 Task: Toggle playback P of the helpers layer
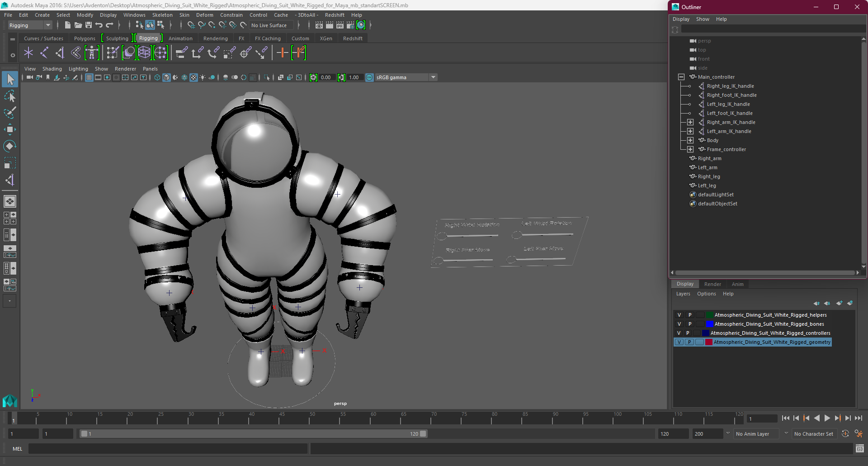690,315
